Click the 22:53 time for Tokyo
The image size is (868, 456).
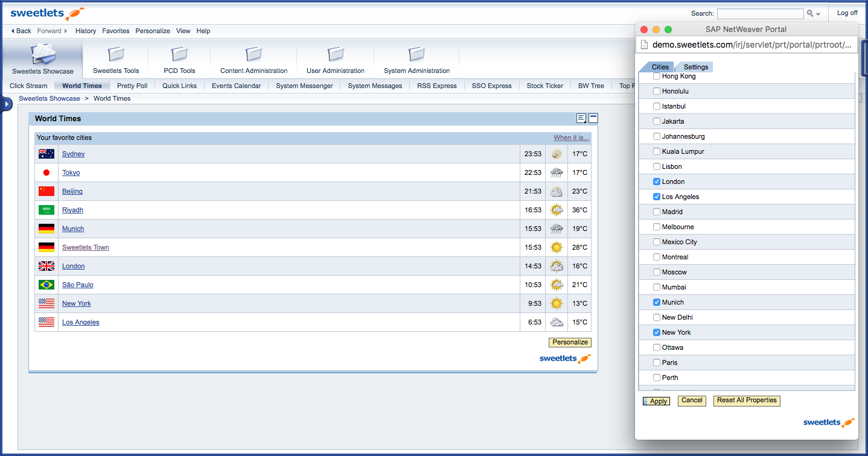point(532,173)
